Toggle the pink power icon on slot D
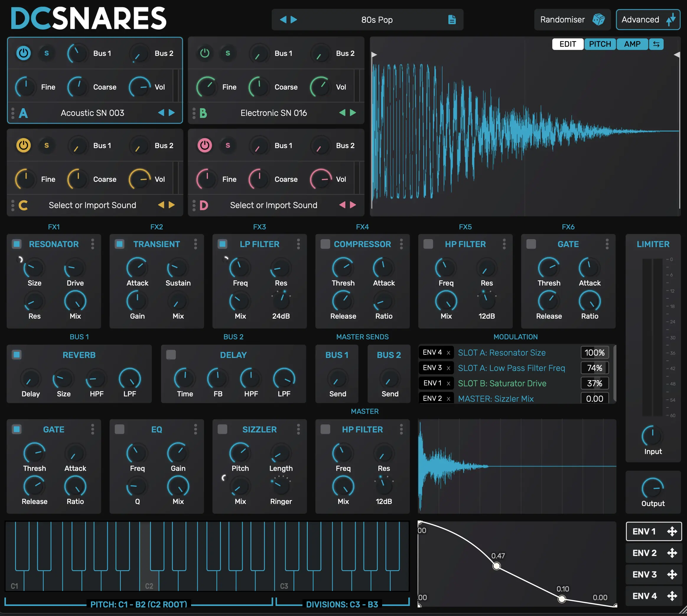 [x=205, y=145]
